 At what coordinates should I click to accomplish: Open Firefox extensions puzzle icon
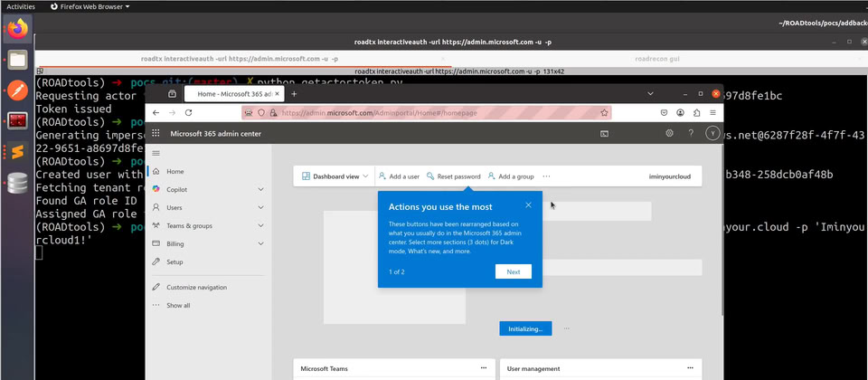point(695,113)
